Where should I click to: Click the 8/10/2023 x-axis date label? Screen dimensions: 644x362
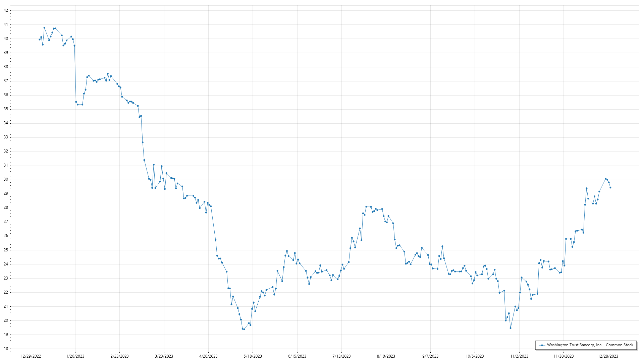coord(386,356)
